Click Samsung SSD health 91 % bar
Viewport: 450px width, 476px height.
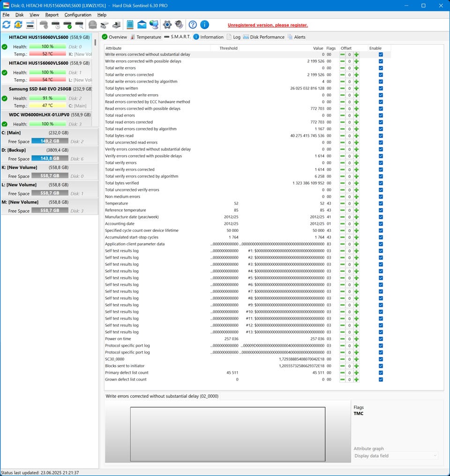(x=47, y=98)
